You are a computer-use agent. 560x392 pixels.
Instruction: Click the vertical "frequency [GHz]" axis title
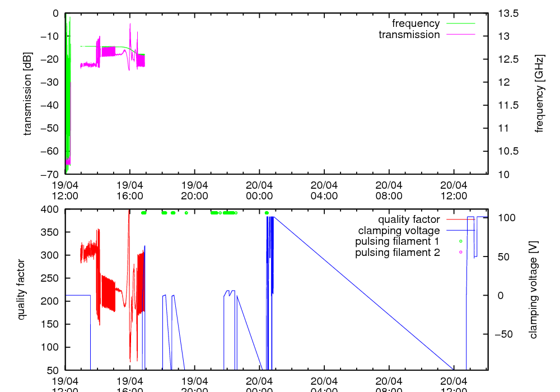pyautogui.click(x=539, y=94)
